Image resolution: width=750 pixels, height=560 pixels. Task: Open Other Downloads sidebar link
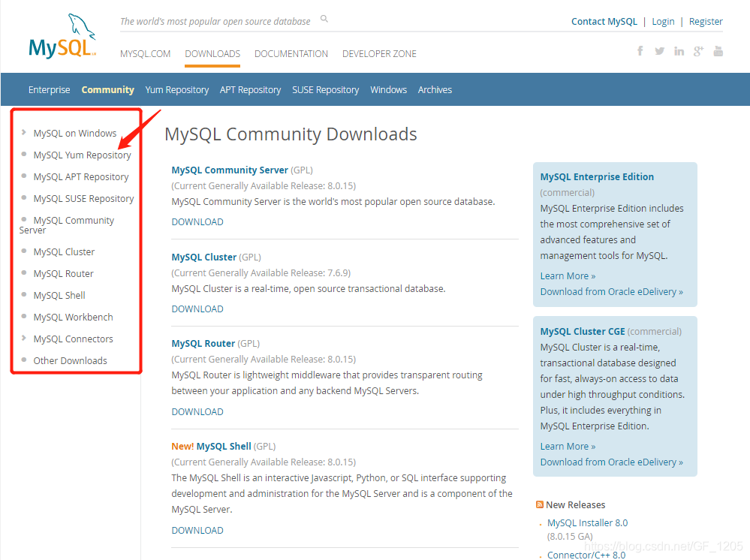click(x=71, y=360)
